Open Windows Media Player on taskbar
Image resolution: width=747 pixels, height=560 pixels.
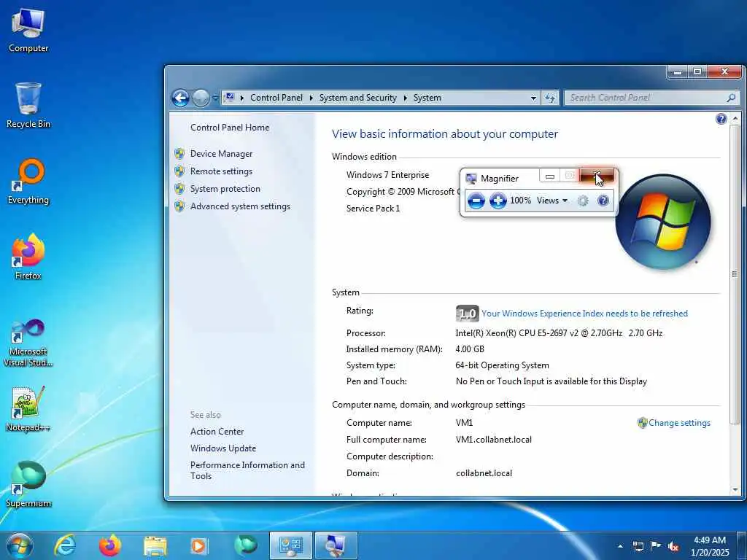click(x=199, y=545)
